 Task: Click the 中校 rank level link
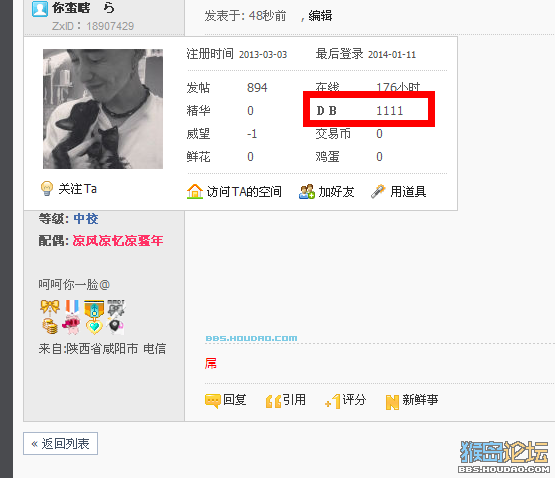pyautogui.click(x=86, y=218)
